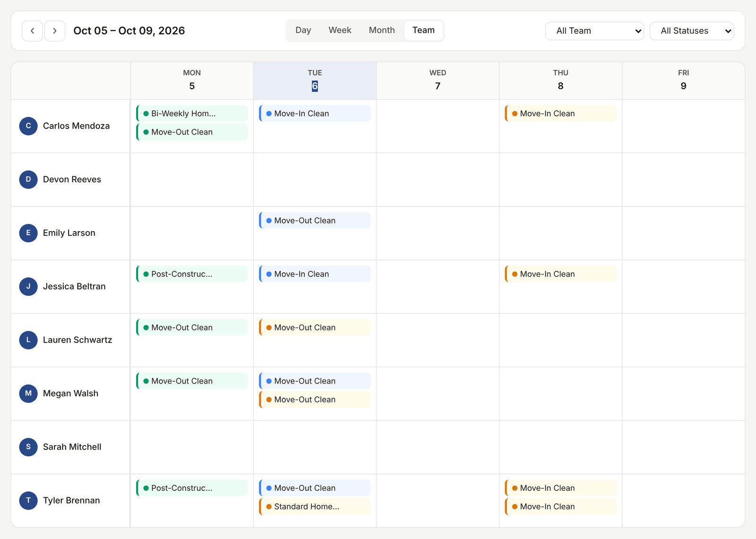This screenshot has height=539, width=756.
Task: Open Emily Larson's Tuesday Move-Out Clean job
Action: (x=315, y=221)
